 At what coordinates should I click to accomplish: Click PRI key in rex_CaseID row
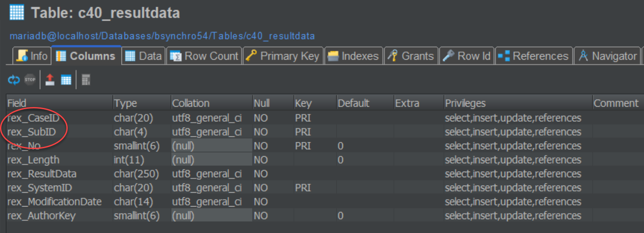315,118
